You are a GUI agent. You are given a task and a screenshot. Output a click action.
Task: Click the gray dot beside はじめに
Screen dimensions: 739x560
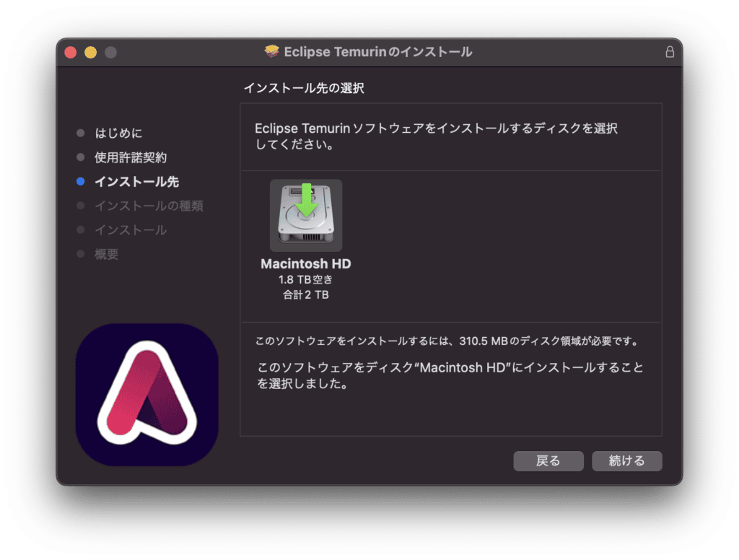[79, 133]
